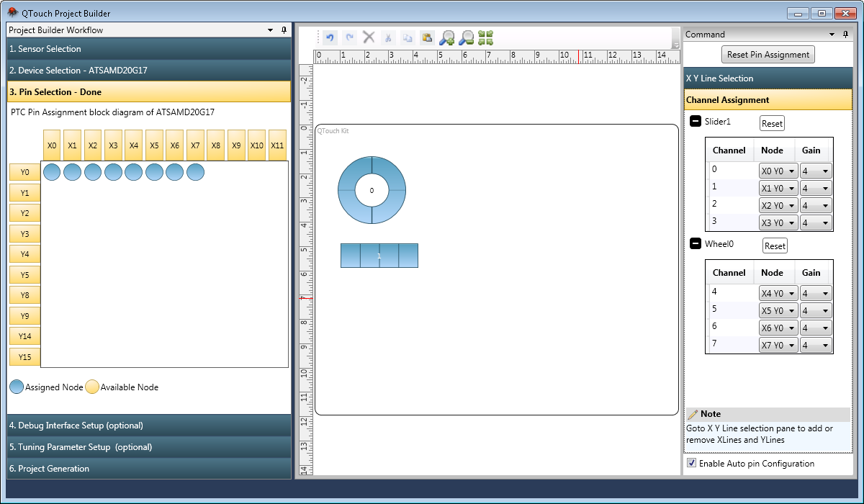Open Gain dropdown for channel 0

tap(816, 171)
